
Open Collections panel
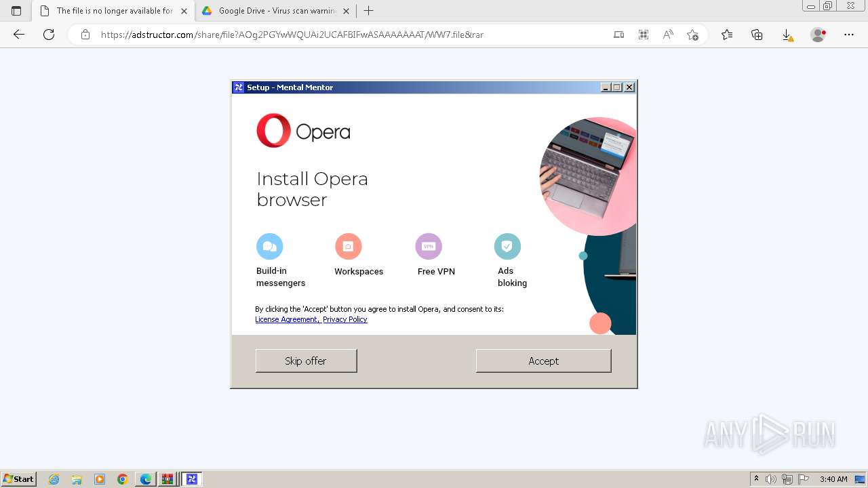coord(757,35)
